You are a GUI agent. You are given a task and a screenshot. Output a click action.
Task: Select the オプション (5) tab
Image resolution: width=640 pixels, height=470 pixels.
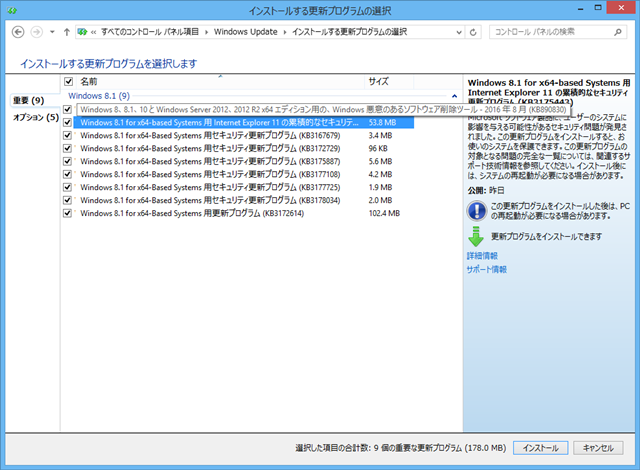pos(36,118)
